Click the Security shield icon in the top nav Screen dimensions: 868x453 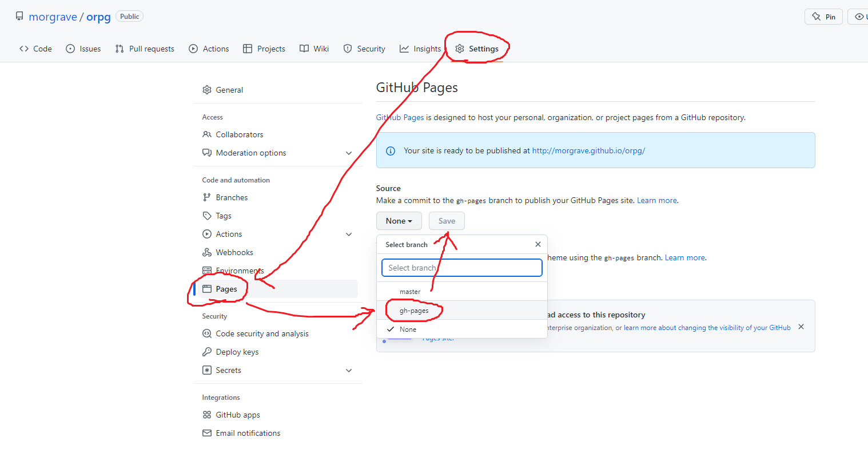348,49
